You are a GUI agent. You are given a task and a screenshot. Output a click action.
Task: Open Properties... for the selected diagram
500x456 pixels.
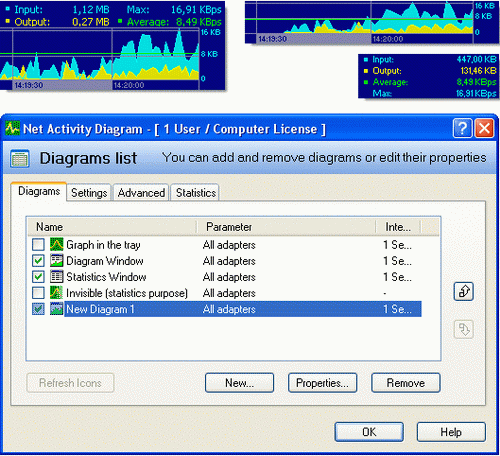click(322, 383)
